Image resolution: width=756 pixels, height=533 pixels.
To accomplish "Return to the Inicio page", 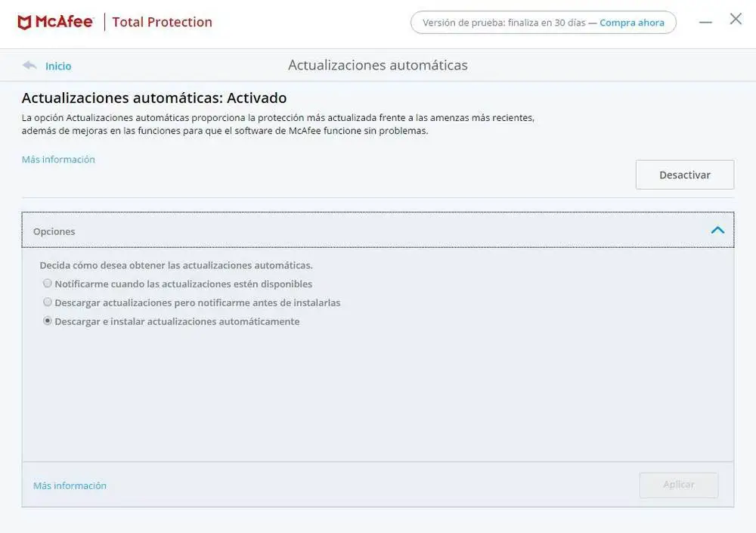I will (x=58, y=67).
